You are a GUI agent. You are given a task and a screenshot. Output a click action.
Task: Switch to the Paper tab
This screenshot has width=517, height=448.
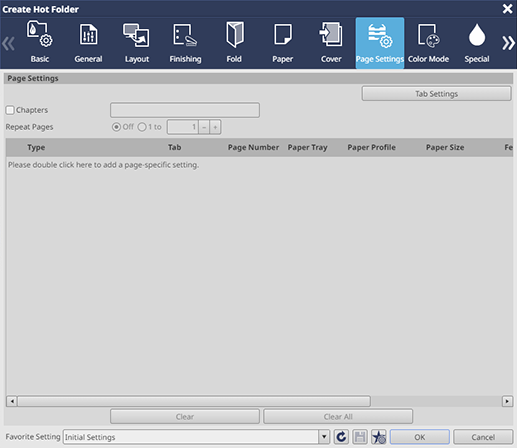coord(283,43)
